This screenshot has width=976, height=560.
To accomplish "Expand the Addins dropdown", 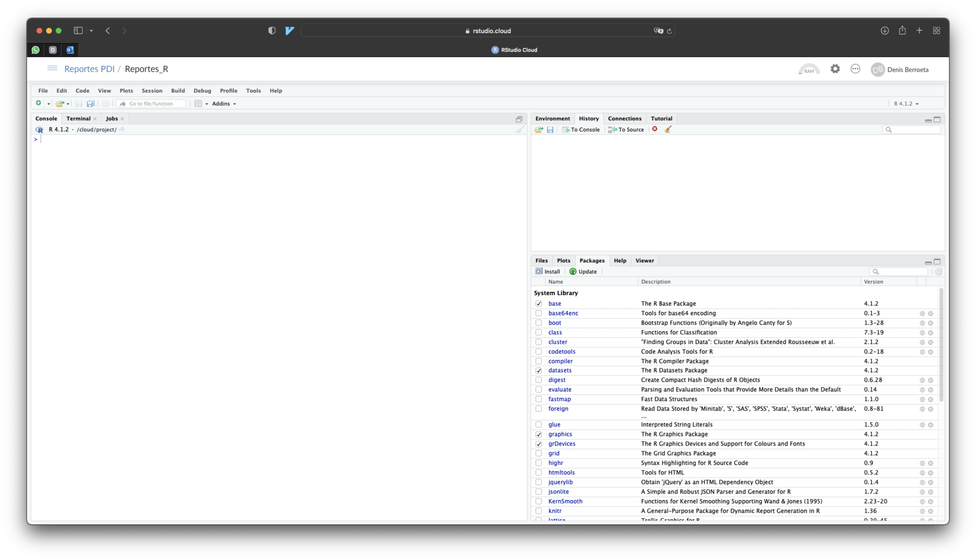I will pyautogui.click(x=224, y=103).
